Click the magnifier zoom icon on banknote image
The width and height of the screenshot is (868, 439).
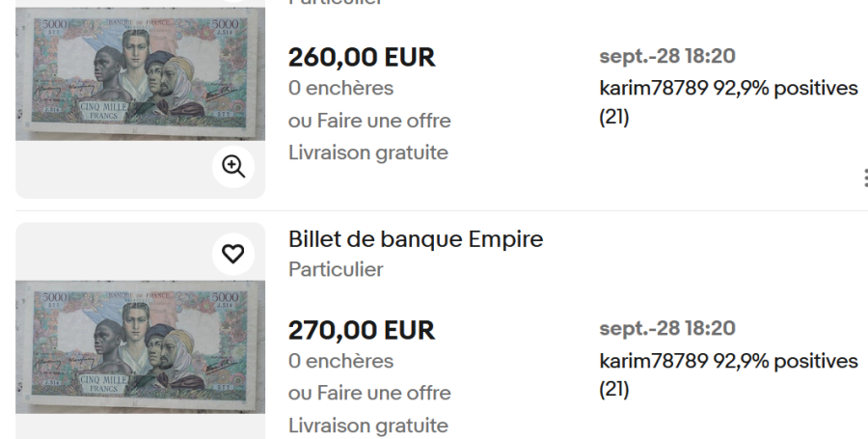pyautogui.click(x=232, y=166)
